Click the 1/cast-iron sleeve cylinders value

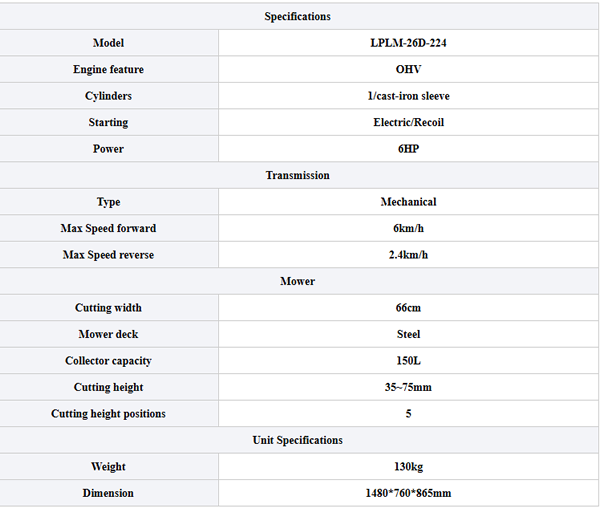pos(408,96)
